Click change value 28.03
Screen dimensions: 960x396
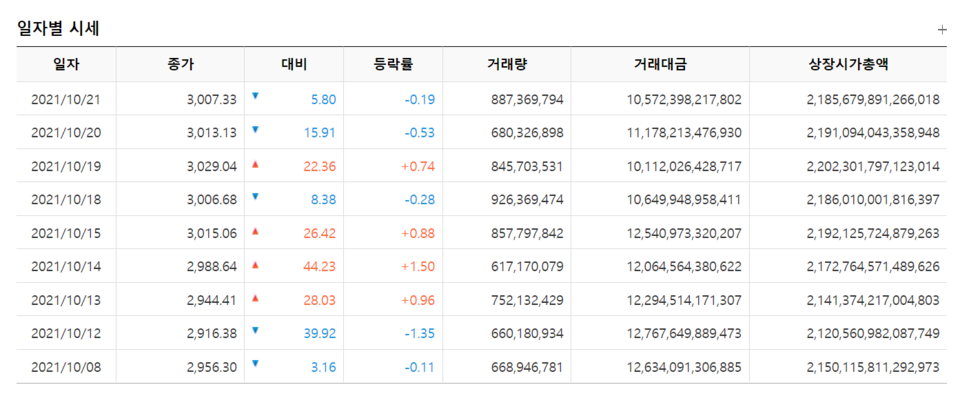pyautogui.click(x=320, y=300)
